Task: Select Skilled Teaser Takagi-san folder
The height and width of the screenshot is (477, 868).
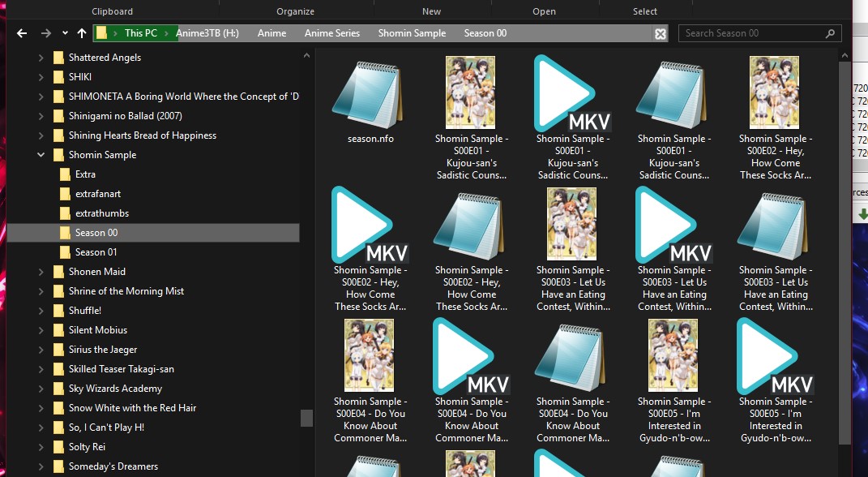Action: 122,369
